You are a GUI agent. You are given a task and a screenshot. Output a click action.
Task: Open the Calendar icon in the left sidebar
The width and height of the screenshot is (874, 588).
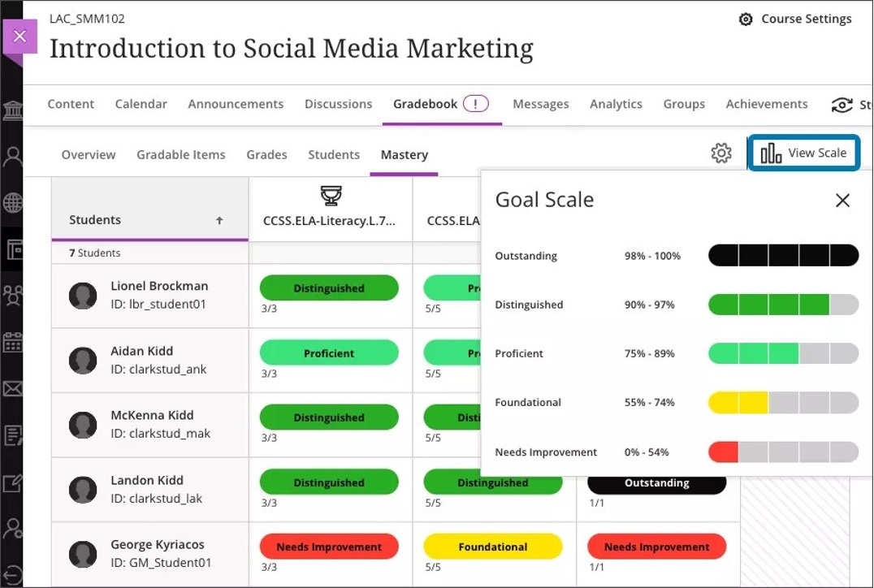pyautogui.click(x=12, y=343)
